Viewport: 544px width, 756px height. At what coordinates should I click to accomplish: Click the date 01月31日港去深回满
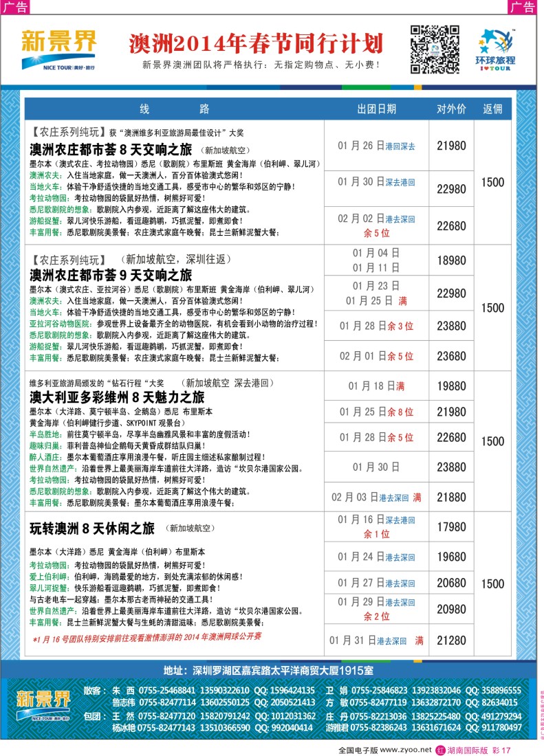coord(376,641)
